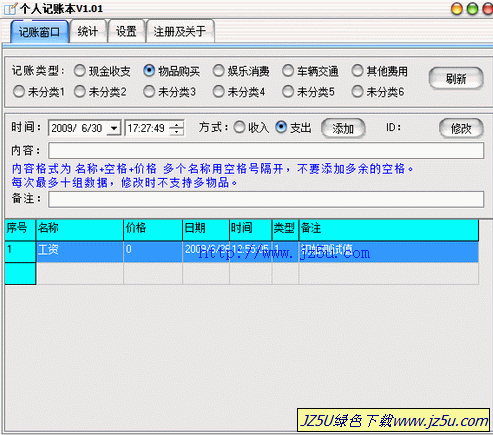Click the 序号 column header
The width and height of the screenshot is (493, 435).
pyautogui.click(x=20, y=230)
